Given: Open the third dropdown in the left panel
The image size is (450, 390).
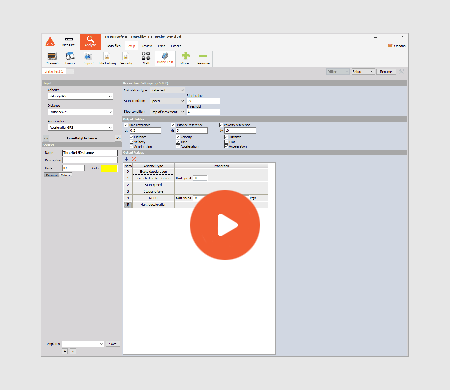Looking at the screenshot, I should point(80,127).
